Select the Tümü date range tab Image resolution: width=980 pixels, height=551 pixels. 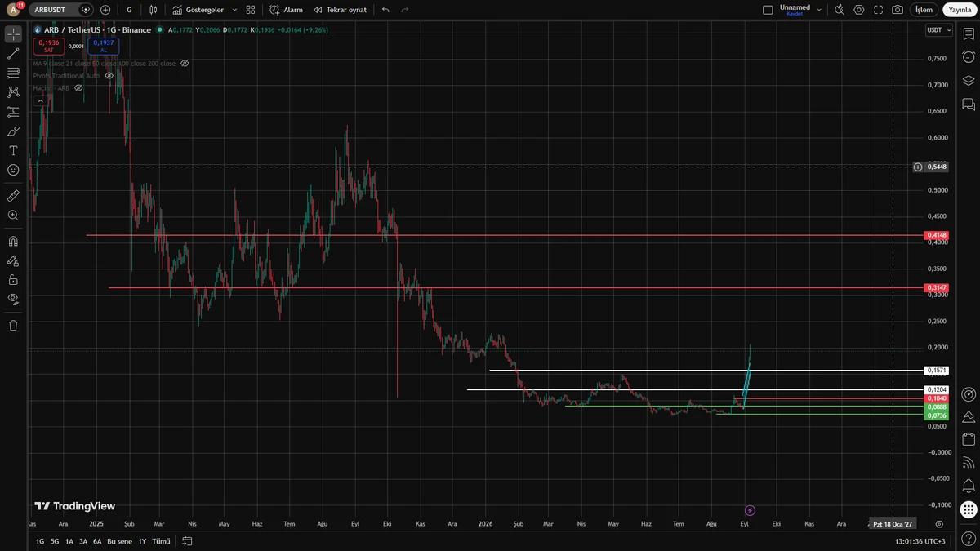pos(161,541)
